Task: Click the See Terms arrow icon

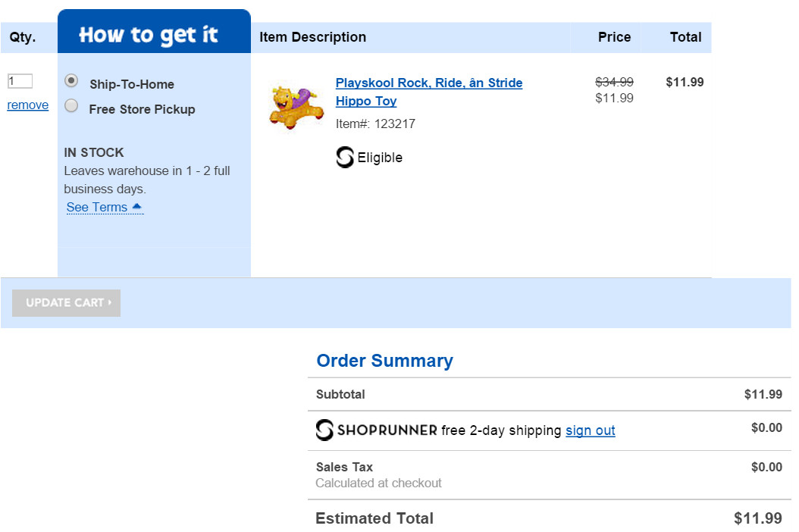Action: 136,206
